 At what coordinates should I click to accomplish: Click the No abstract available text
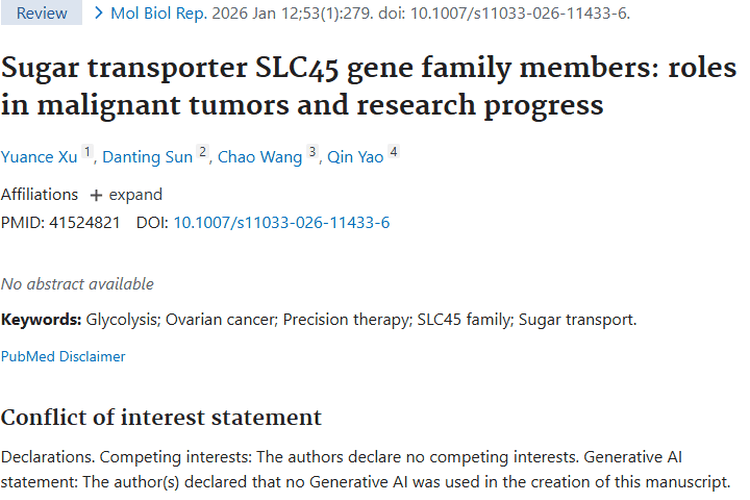tap(77, 284)
